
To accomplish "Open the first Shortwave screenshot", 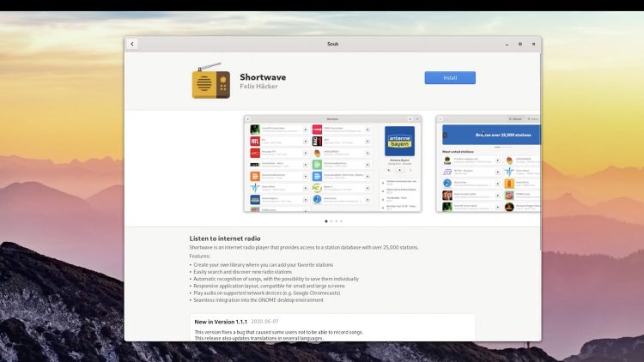I will 332,164.
